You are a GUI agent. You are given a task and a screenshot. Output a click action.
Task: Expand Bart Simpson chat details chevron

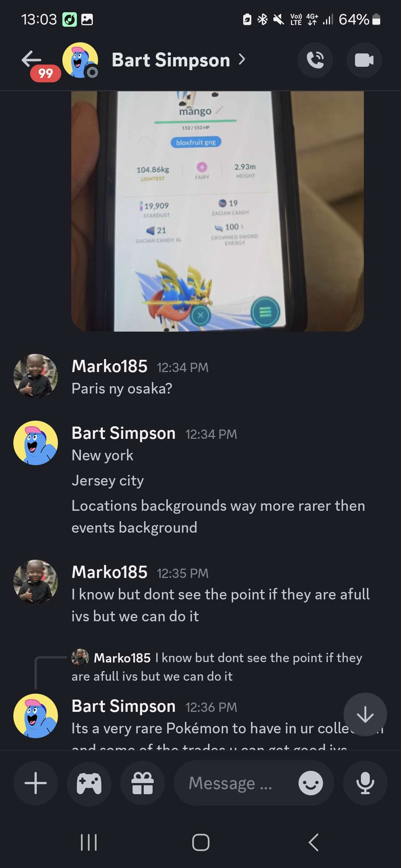click(x=242, y=59)
